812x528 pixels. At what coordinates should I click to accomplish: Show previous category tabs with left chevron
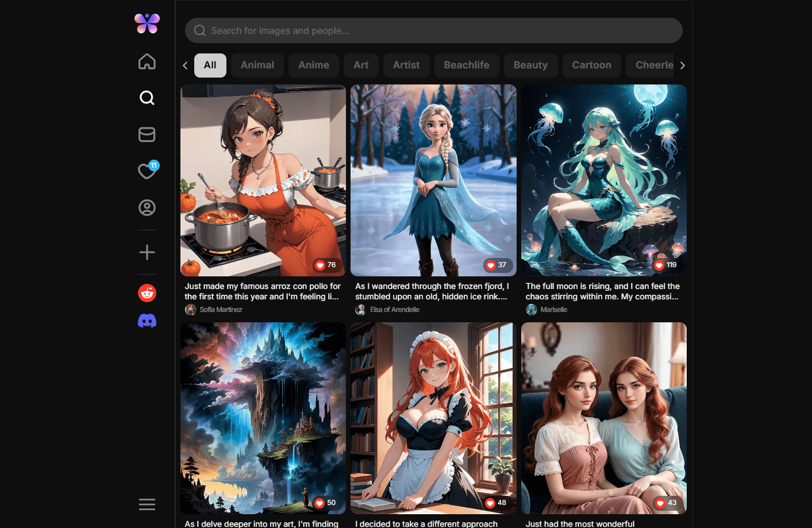(x=185, y=65)
